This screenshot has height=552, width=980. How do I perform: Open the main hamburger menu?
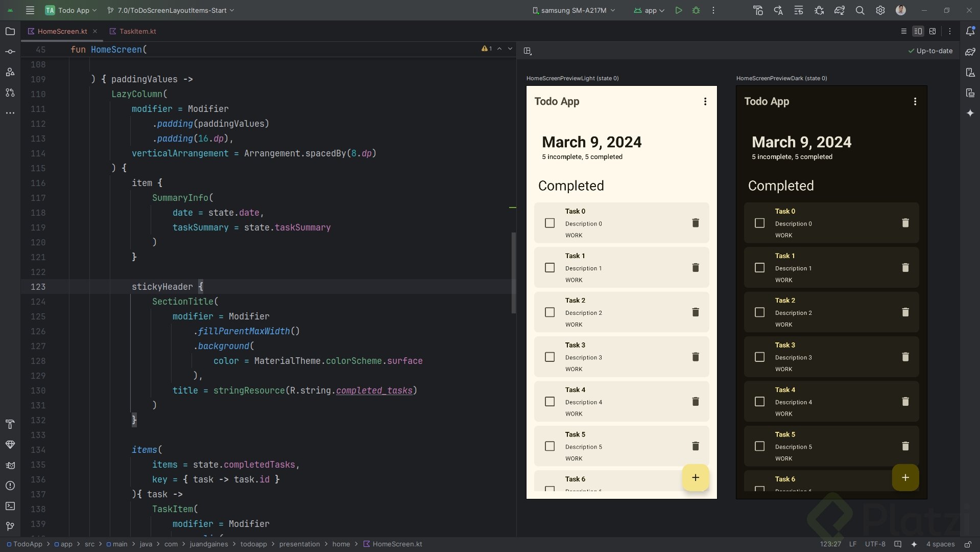click(30, 10)
